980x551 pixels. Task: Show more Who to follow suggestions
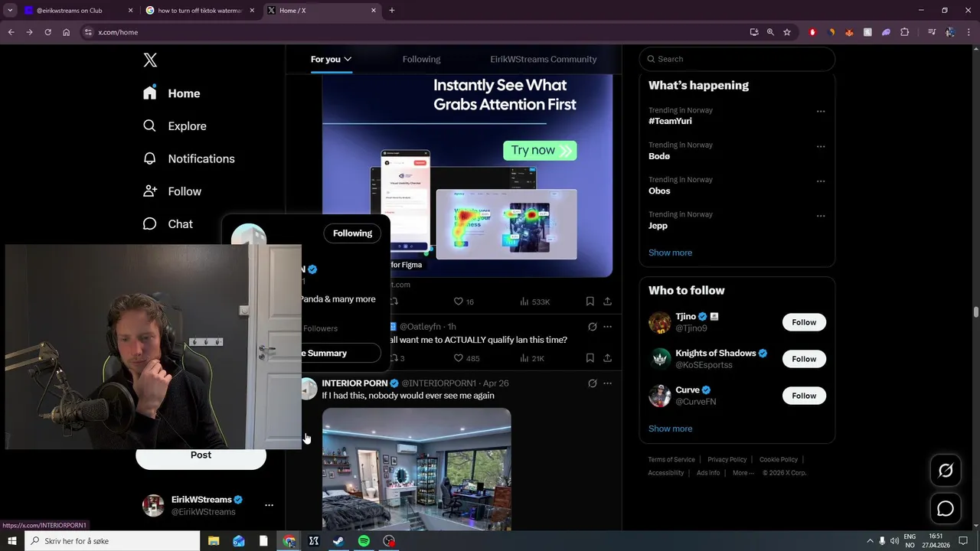(x=670, y=429)
